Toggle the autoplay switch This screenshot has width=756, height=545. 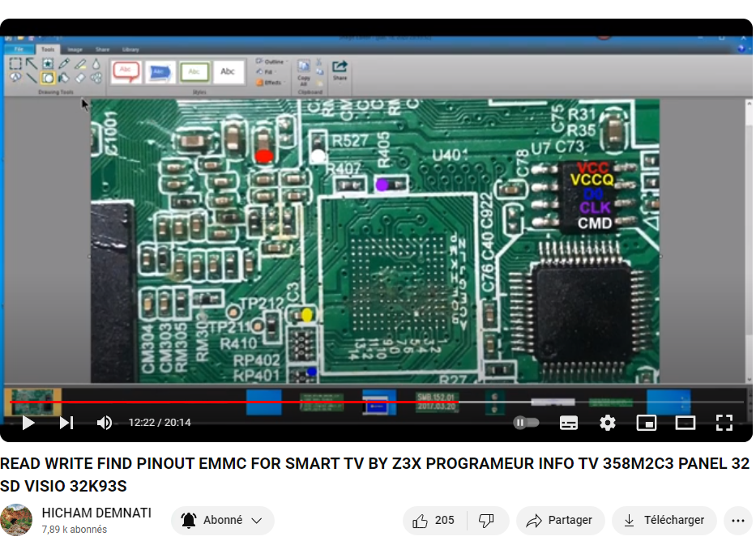526,423
